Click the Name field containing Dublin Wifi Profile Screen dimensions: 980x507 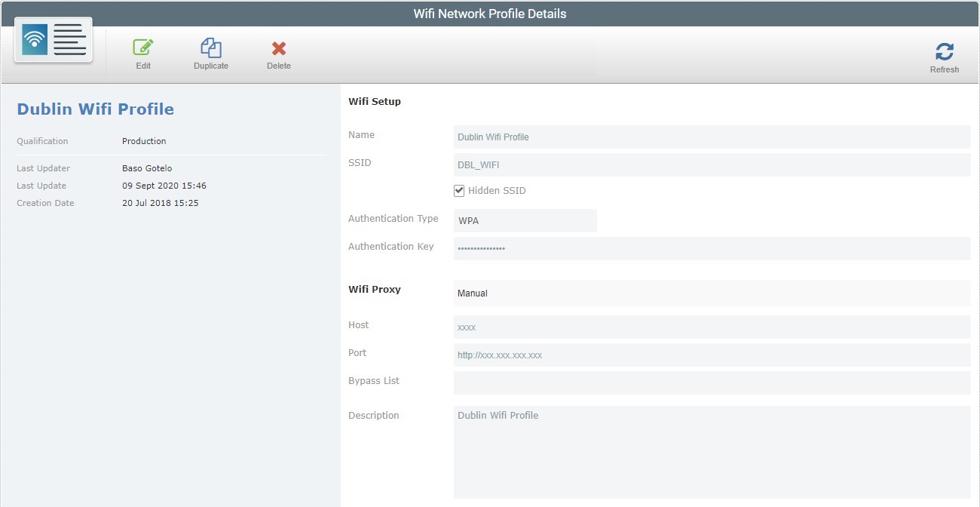(712, 137)
